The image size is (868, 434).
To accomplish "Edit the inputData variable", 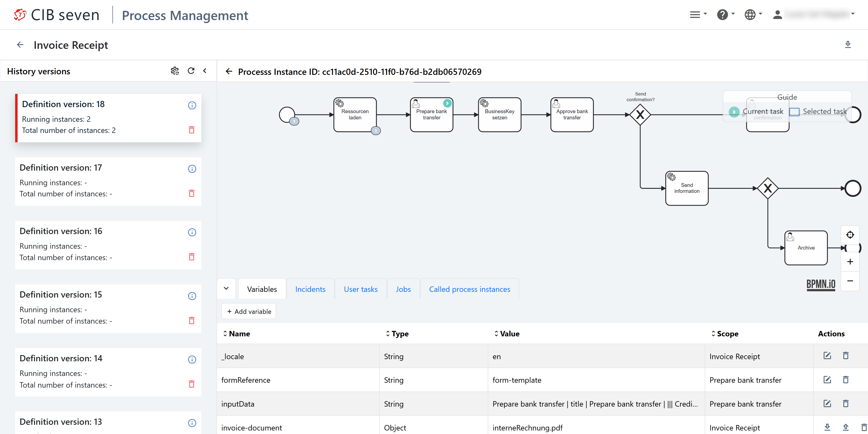I will [x=827, y=403].
